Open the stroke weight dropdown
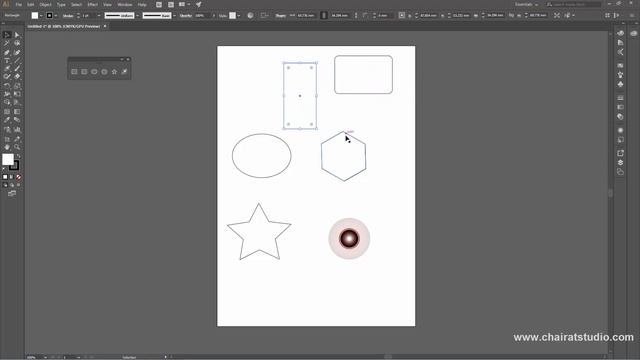The height and width of the screenshot is (360, 640). [x=99, y=16]
